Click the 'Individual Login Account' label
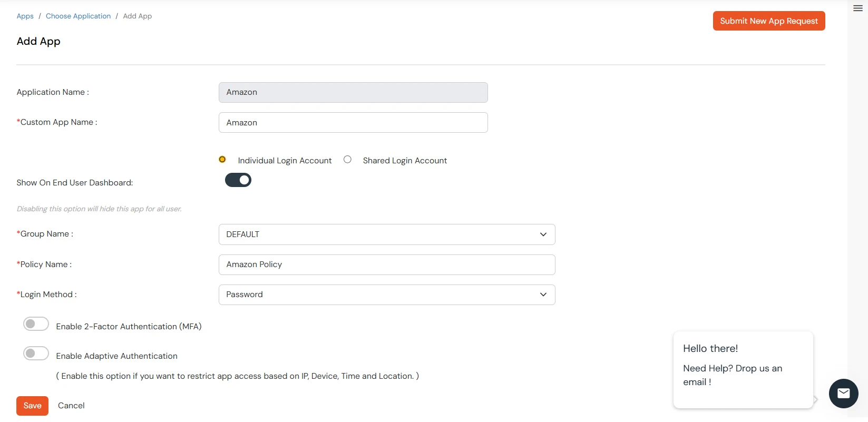868x422 pixels. tap(285, 161)
